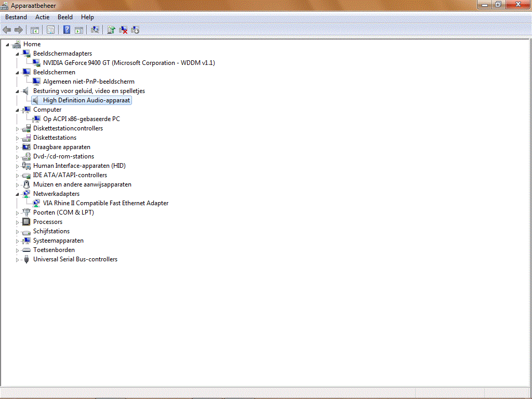Select Op ACPI x86-gebaseerde PC entry
This screenshot has height=399, width=532.
coord(82,119)
